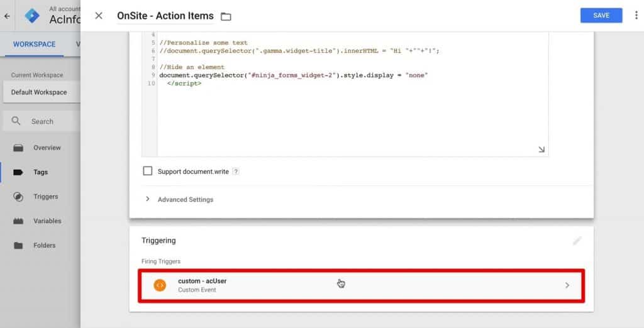Click the Firing Triggers label
Image resolution: width=644 pixels, height=328 pixels.
(x=161, y=261)
